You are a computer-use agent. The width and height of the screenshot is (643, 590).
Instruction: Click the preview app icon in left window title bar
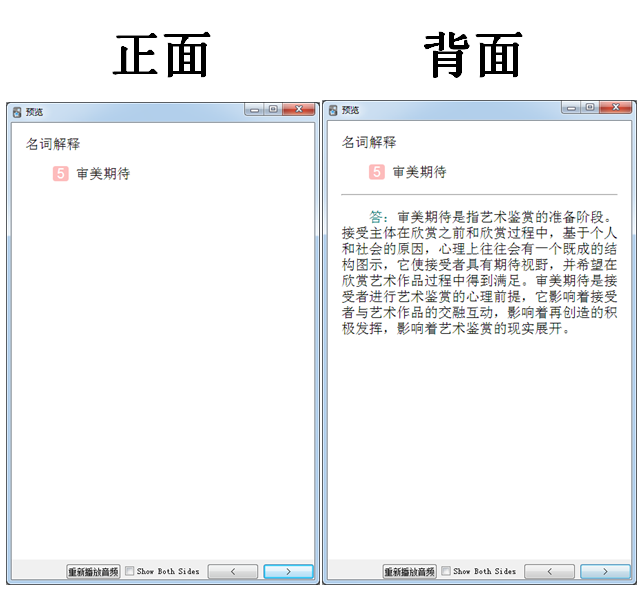(17, 112)
